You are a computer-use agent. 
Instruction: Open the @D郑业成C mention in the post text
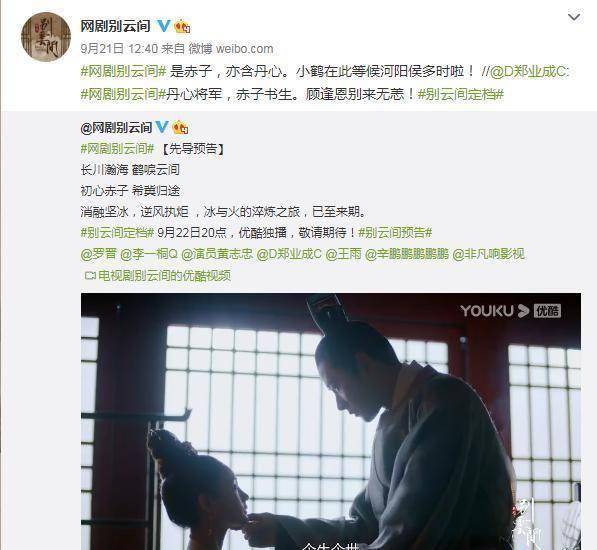[530, 72]
